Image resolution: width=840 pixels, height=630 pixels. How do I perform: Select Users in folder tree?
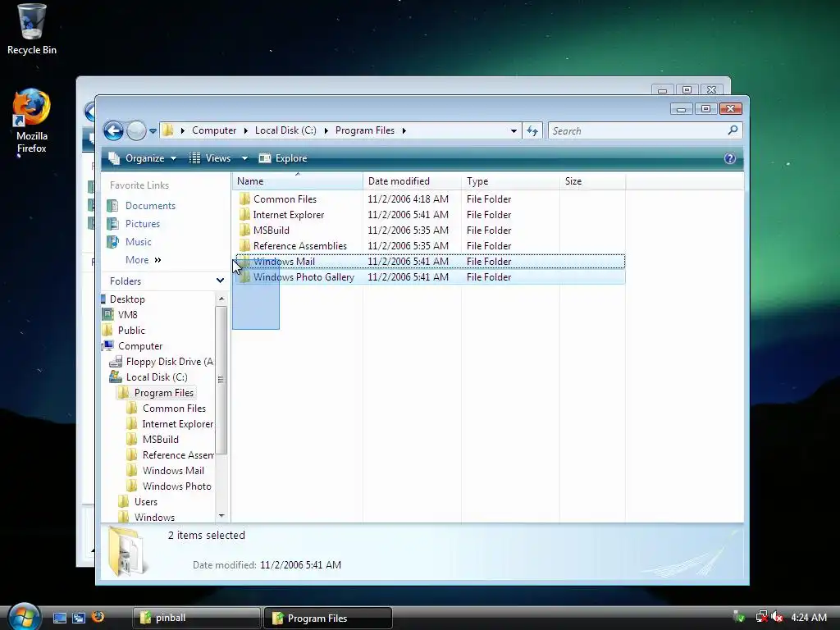click(x=146, y=502)
